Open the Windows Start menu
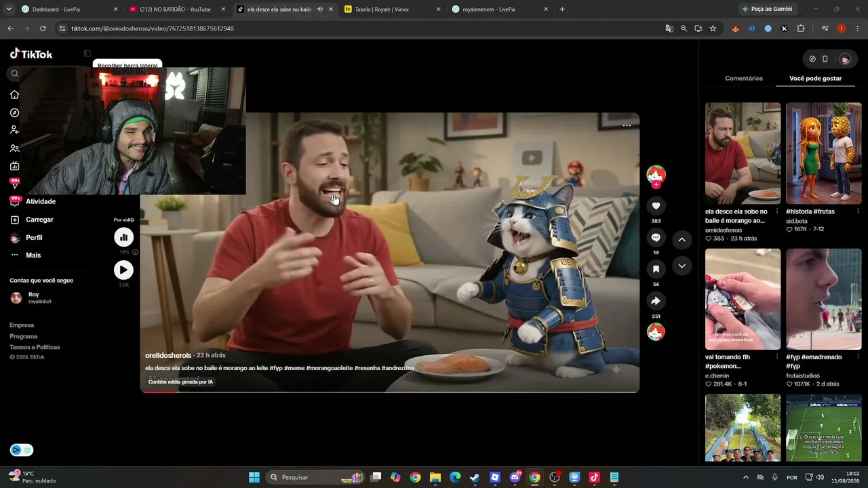Viewport: 868px width, 488px height. point(254,477)
